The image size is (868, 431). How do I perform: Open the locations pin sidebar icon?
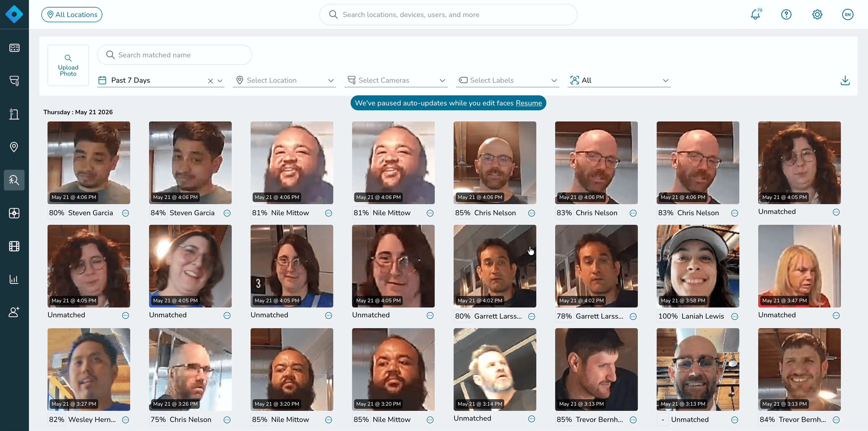click(14, 147)
